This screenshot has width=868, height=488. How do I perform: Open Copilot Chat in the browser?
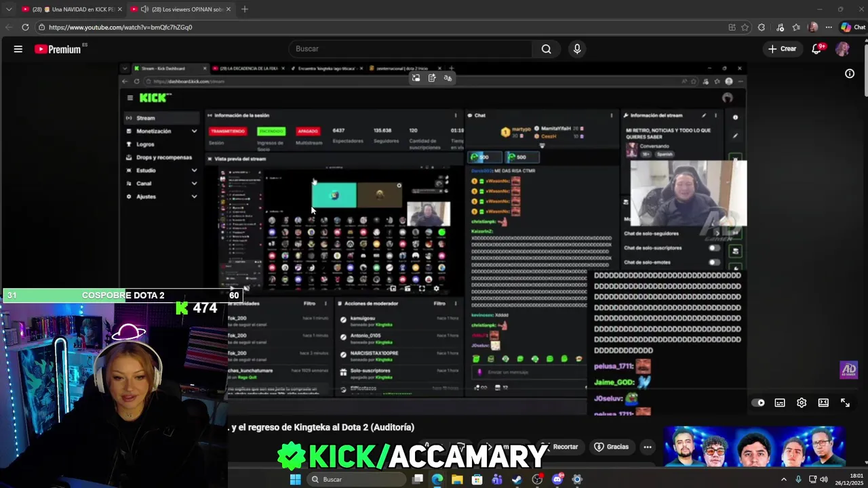point(853,27)
